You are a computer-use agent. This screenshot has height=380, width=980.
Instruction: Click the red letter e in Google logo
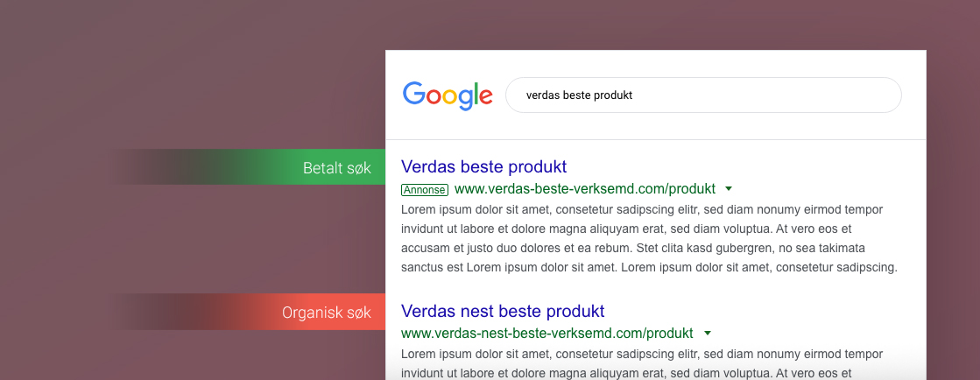[x=484, y=96]
